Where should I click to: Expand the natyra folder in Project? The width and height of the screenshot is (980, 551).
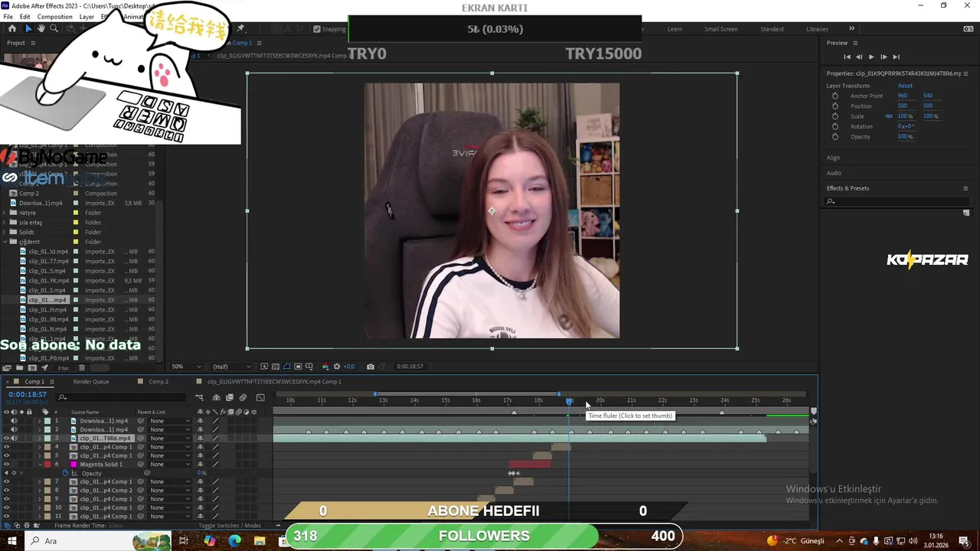[x=5, y=213]
